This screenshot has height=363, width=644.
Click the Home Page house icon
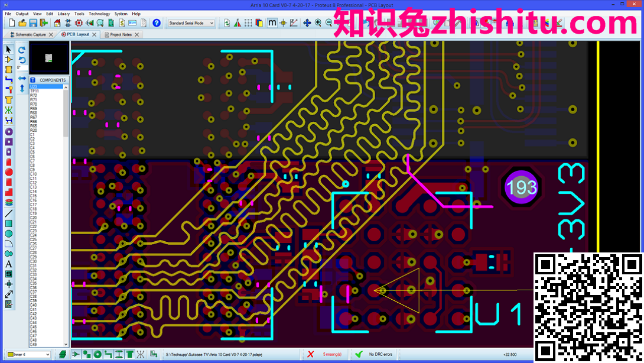57,23
